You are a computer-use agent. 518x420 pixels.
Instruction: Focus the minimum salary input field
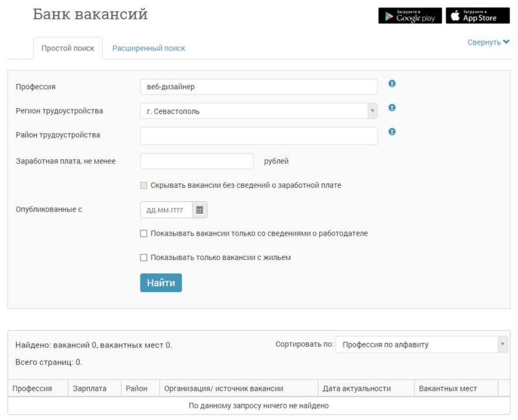coord(196,161)
